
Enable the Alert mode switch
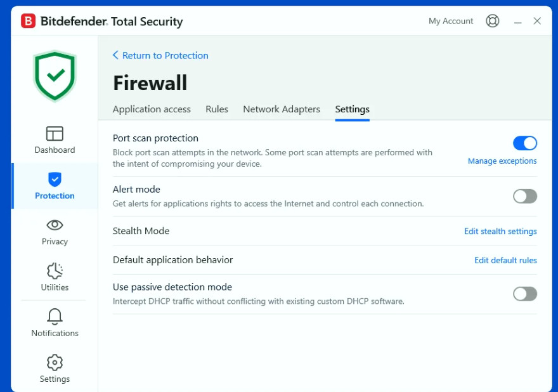(525, 196)
